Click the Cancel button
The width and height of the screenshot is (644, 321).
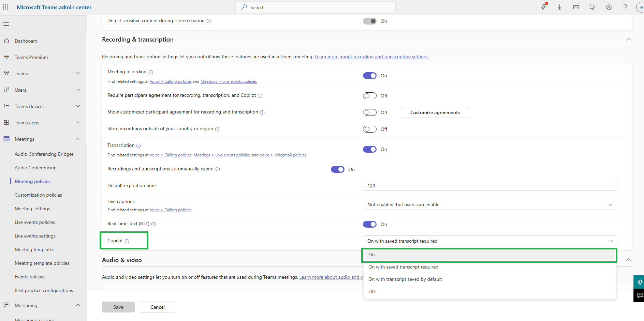[x=158, y=307]
